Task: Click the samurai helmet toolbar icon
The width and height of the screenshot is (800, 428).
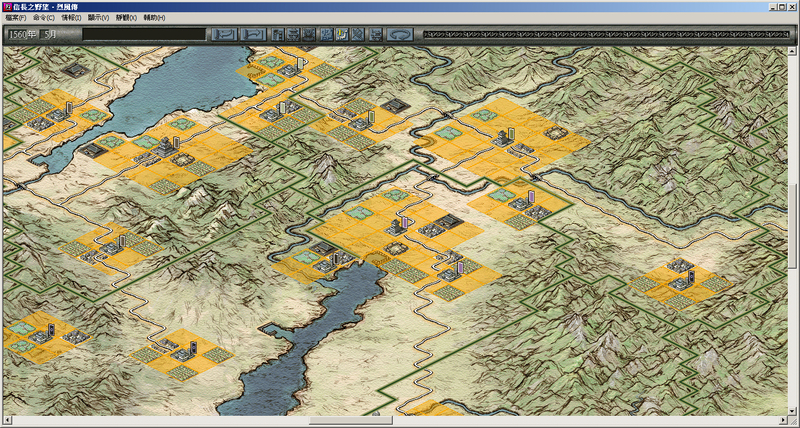Action: pyautogui.click(x=309, y=34)
